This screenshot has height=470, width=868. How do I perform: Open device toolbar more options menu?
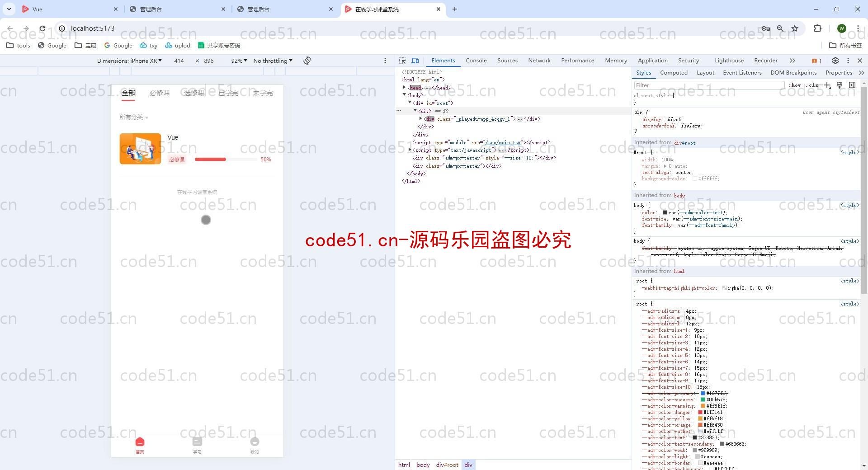click(x=385, y=61)
